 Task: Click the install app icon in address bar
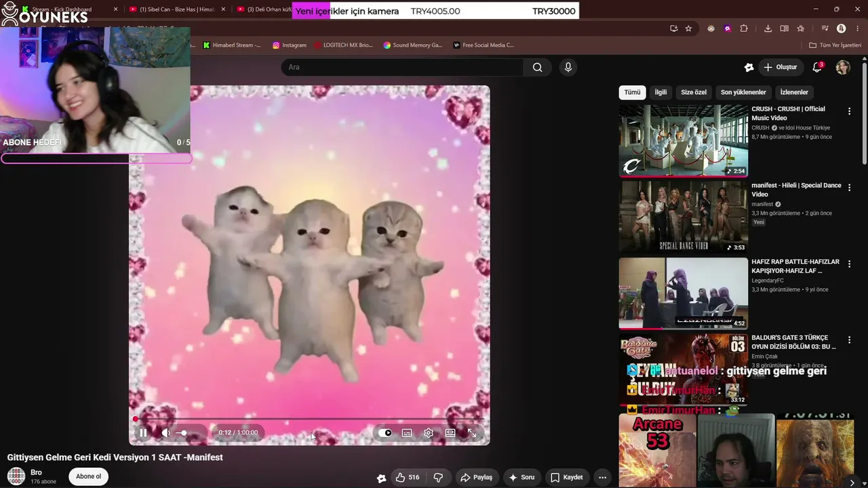pos(673,28)
